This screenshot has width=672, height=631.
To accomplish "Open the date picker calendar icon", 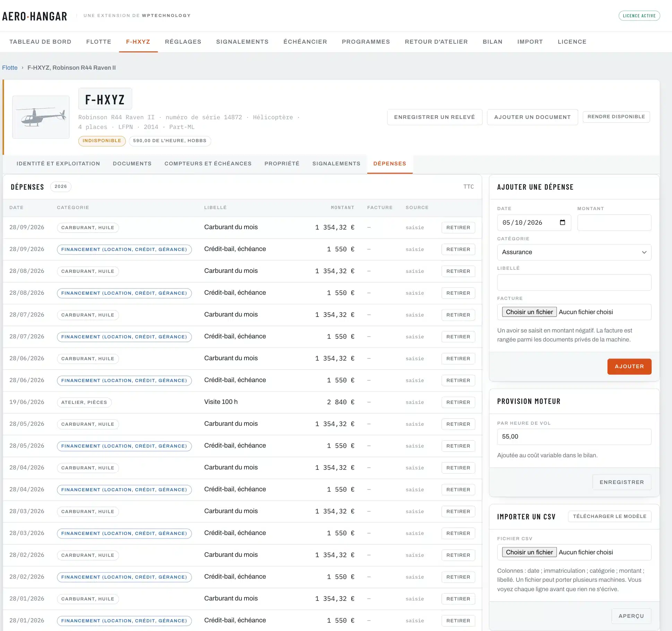I will [562, 223].
